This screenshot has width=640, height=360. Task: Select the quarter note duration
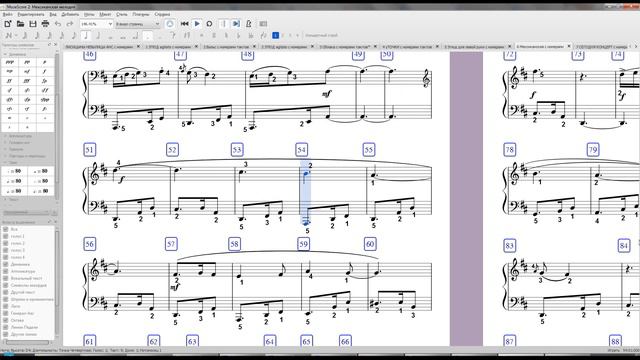coord(86,36)
